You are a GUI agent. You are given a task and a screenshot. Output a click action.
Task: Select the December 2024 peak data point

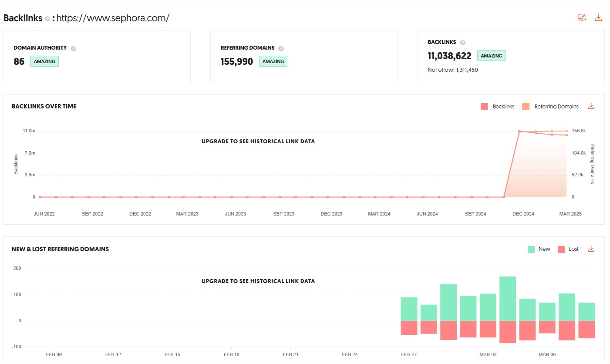point(519,131)
